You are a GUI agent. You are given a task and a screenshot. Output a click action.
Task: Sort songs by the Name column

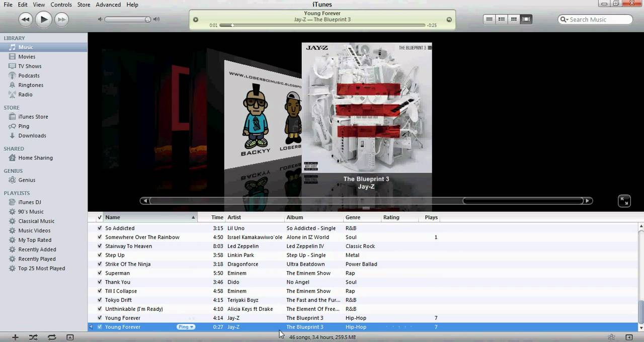coord(150,217)
